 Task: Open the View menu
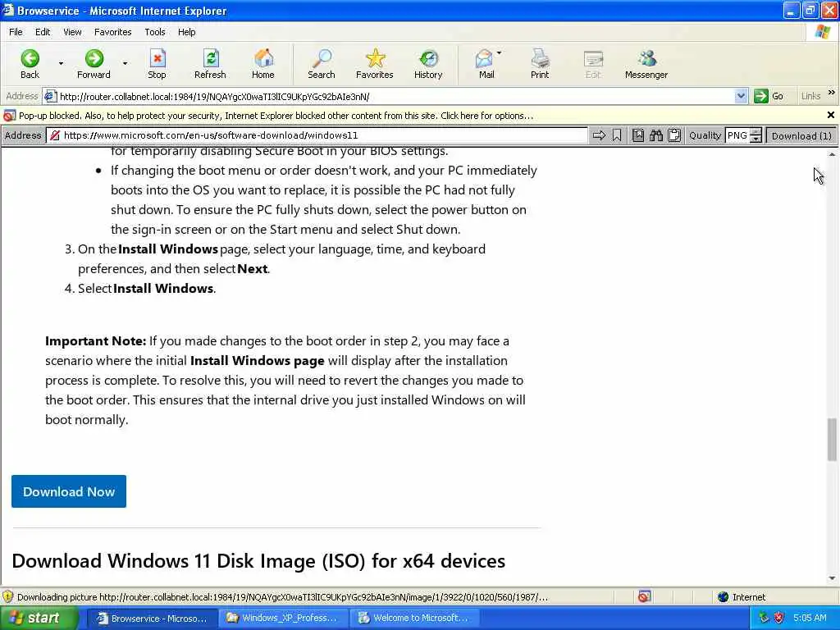(x=72, y=32)
